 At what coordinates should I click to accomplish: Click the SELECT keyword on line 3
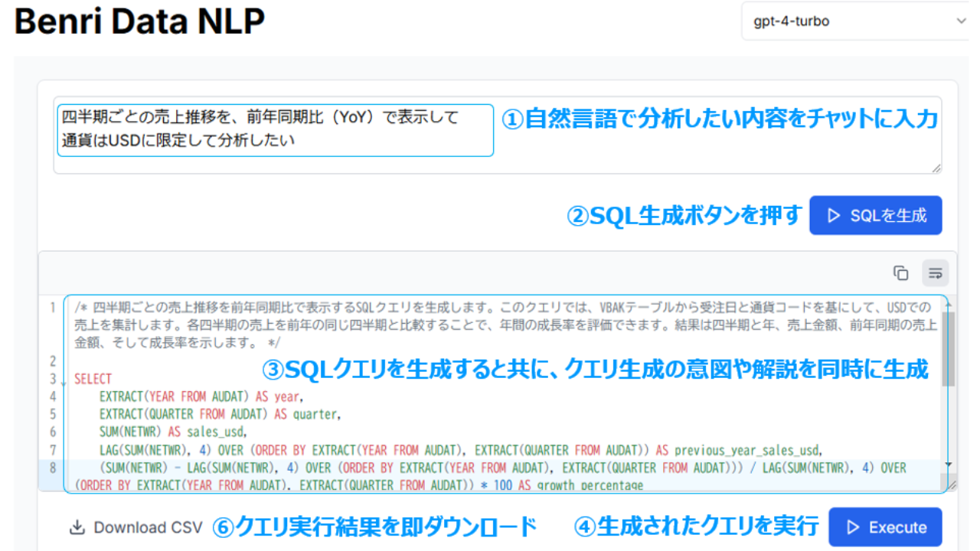[x=93, y=379]
